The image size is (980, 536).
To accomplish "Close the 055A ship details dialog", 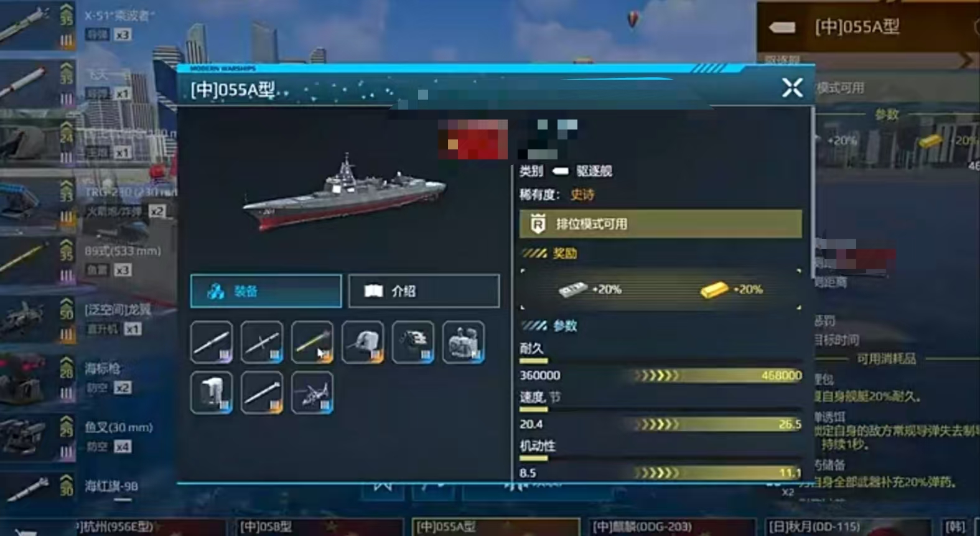I will (x=792, y=88).
